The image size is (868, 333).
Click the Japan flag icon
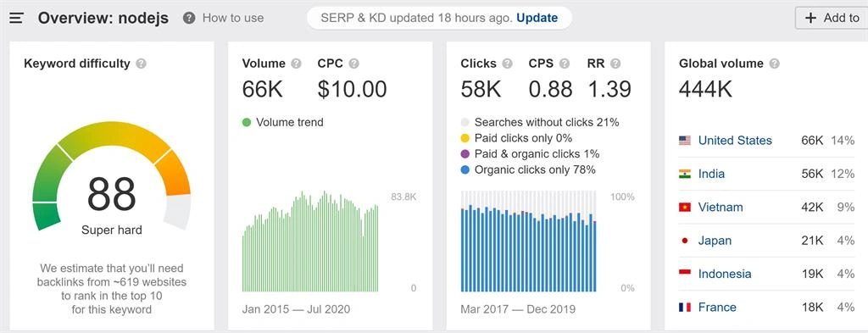tap(685, 241)
